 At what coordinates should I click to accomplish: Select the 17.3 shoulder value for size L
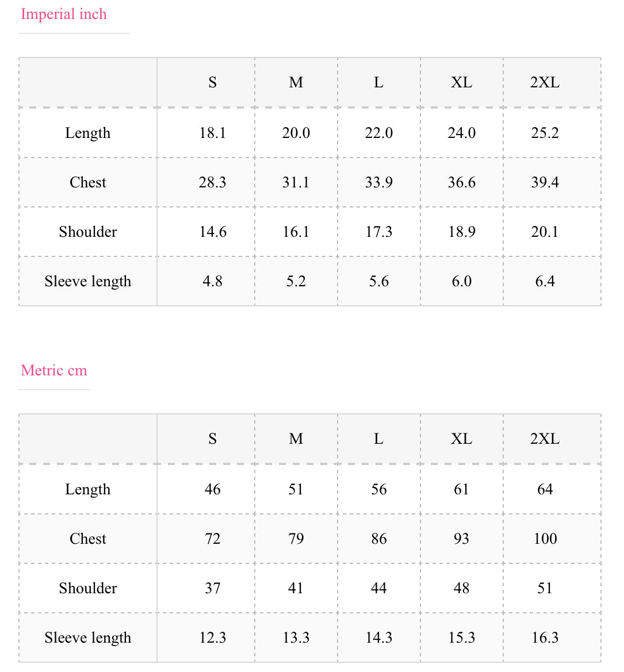coord(378,232)
